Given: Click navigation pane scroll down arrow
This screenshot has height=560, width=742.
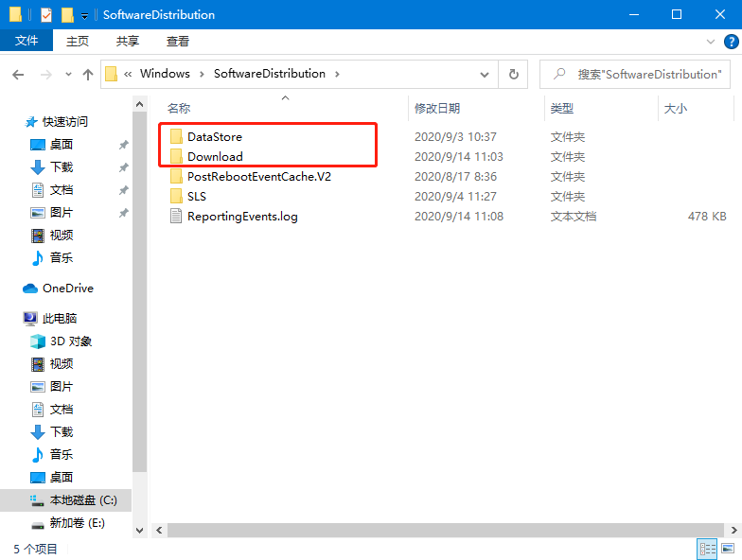Looking at the screenshot, I should point(139,530).
